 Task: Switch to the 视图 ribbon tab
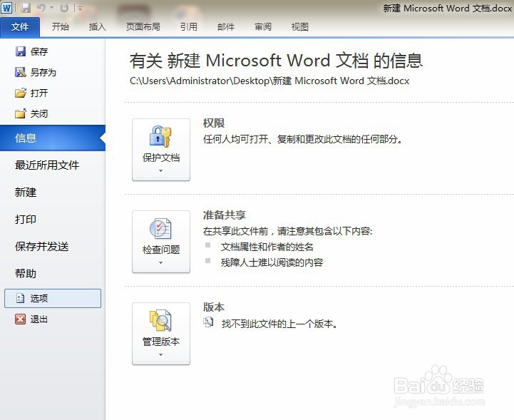[x=300, y=27]
